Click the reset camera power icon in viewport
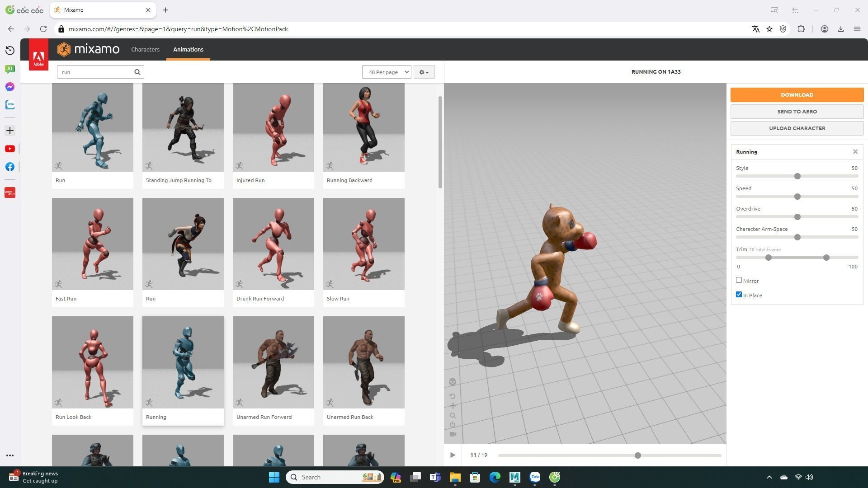Screen dimensions: 868x488 pyautogui.click(x=453, y=425)
